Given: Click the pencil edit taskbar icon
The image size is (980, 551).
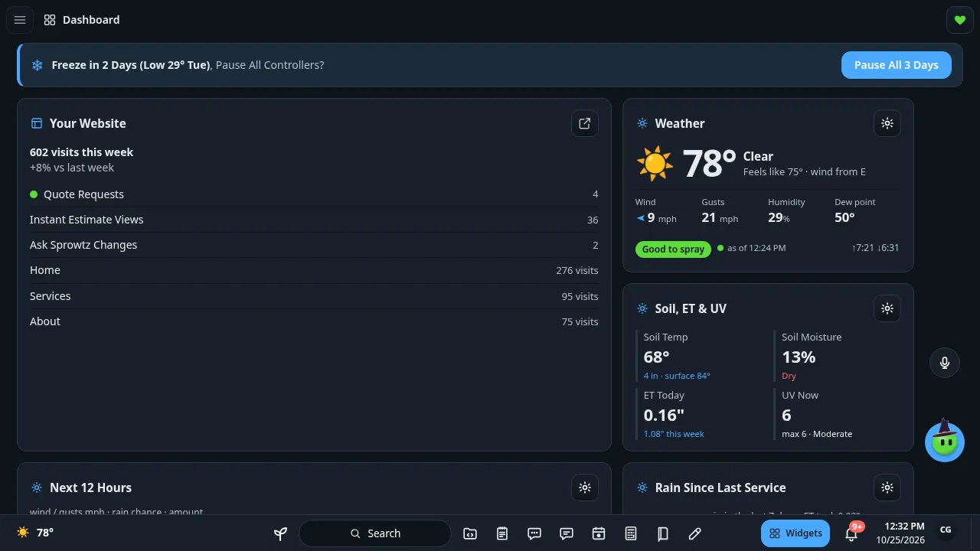Looking at the screenshot, I should tap(695, 533).
